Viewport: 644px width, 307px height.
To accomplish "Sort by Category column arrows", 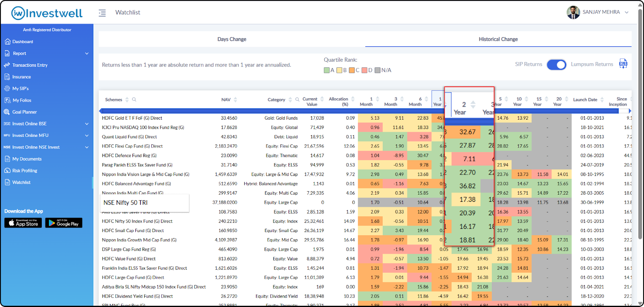I will click(x=290, y=100).
